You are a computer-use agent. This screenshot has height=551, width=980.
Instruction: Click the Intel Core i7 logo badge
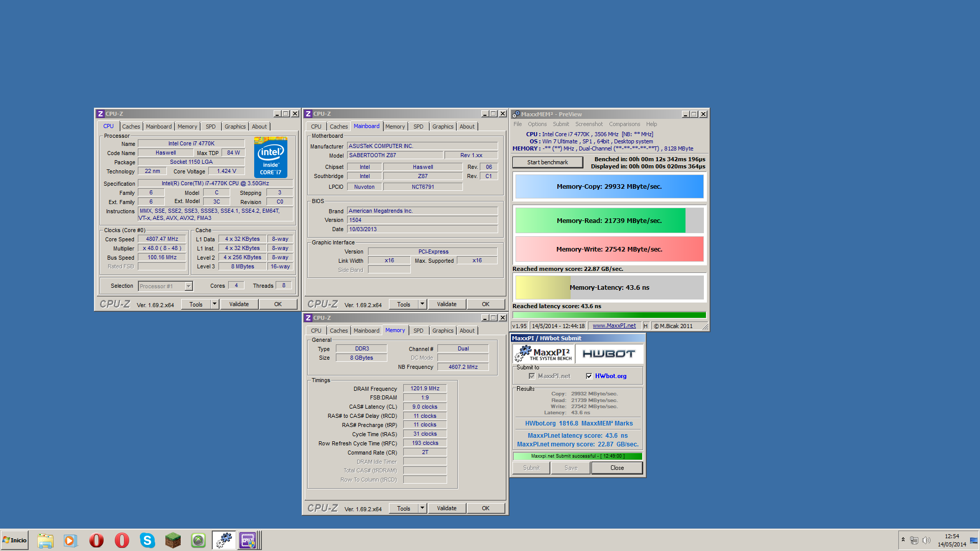click(271, 157)
